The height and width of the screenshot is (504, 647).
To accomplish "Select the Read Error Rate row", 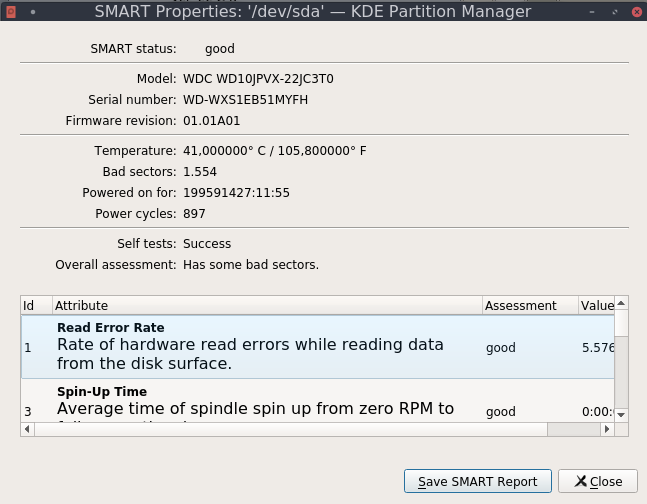I will pos(250,347).
